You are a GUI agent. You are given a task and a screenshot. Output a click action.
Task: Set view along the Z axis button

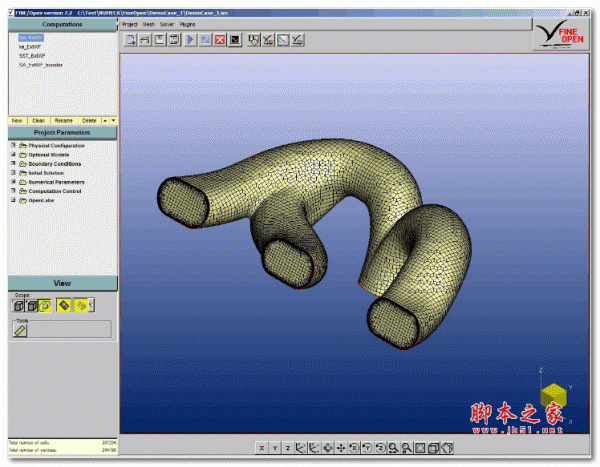(x=288, y=447)
